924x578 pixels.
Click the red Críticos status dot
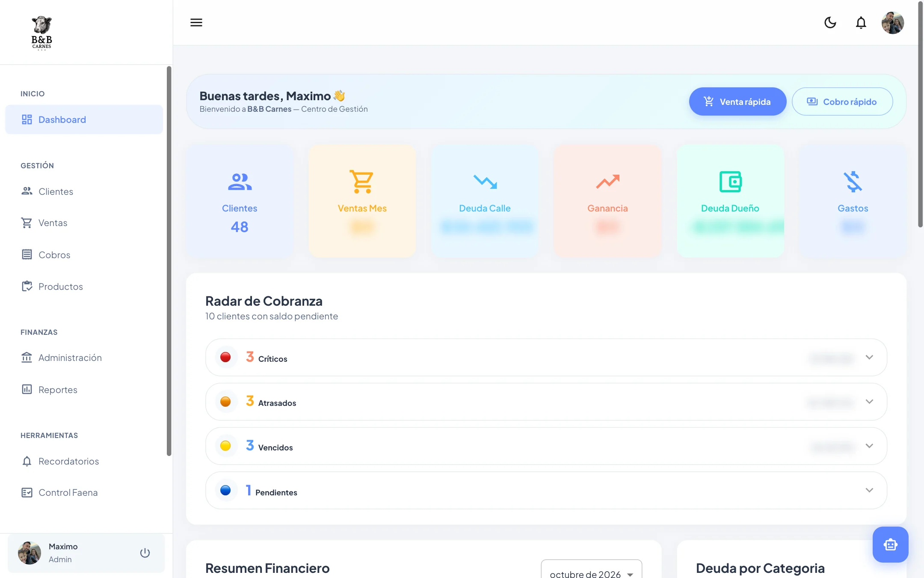(225, 357)
